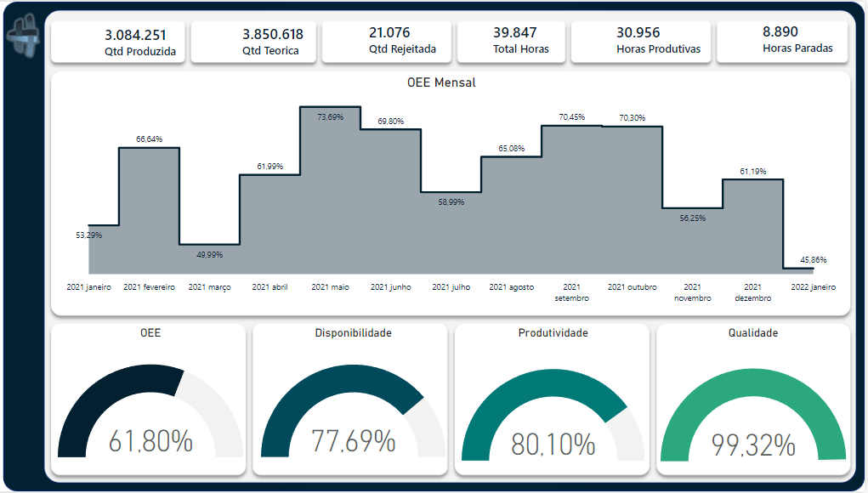Select the 61,19% data label
Viewport: 868px width, 493px height.
pyautogui.click(x=753, y=172)
